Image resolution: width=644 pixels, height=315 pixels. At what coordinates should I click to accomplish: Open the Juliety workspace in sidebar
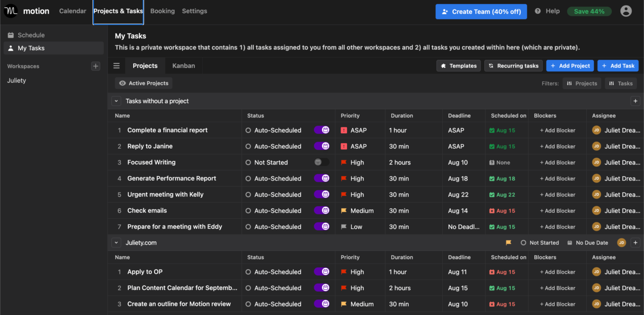tap(17, 80)
